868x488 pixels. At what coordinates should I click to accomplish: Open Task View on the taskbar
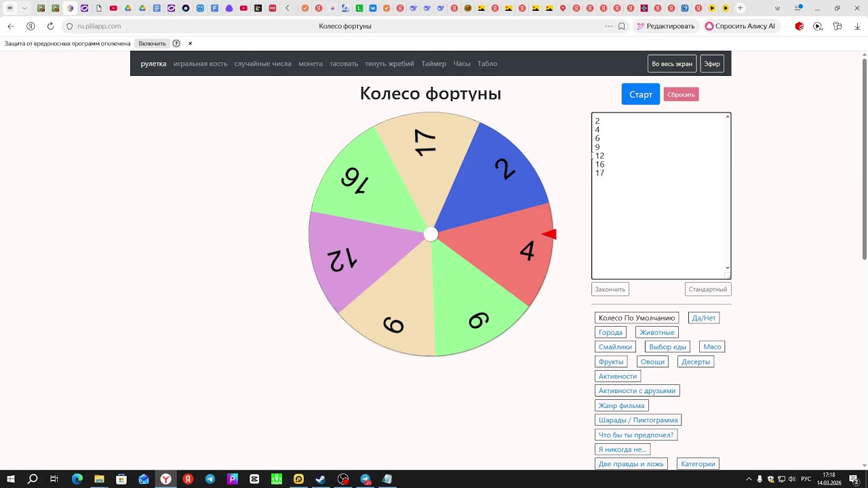click(x=54, y=479)
